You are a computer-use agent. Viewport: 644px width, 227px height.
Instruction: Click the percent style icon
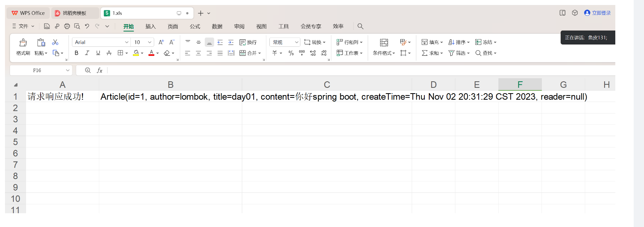[x=291, y=53]
